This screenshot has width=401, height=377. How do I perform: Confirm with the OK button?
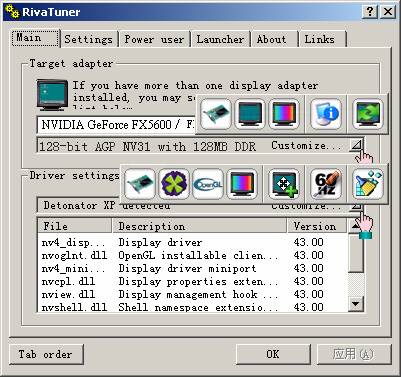(273, 354)
